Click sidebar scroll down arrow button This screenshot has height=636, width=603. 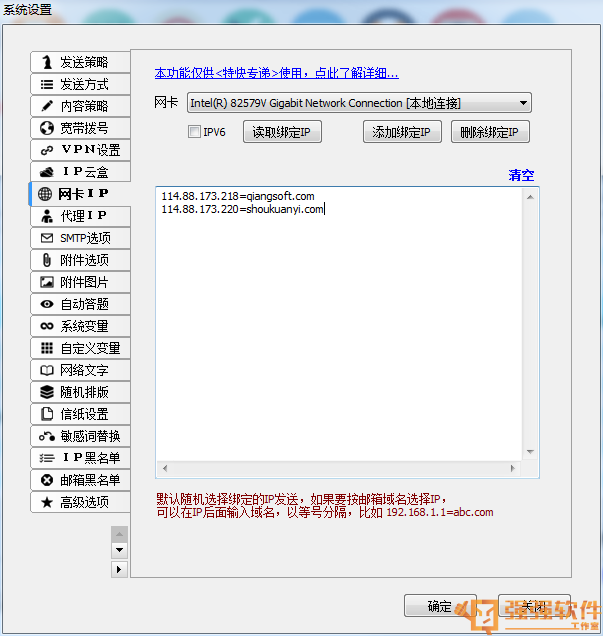point(119,550)
